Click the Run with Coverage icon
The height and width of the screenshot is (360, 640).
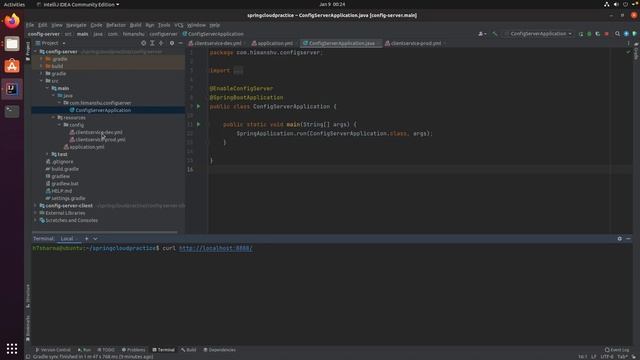coord(598,34)
